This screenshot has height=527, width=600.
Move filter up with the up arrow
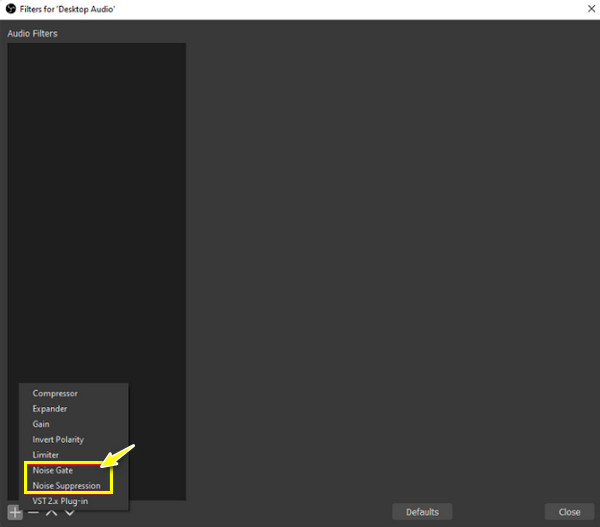click(51, 512)
